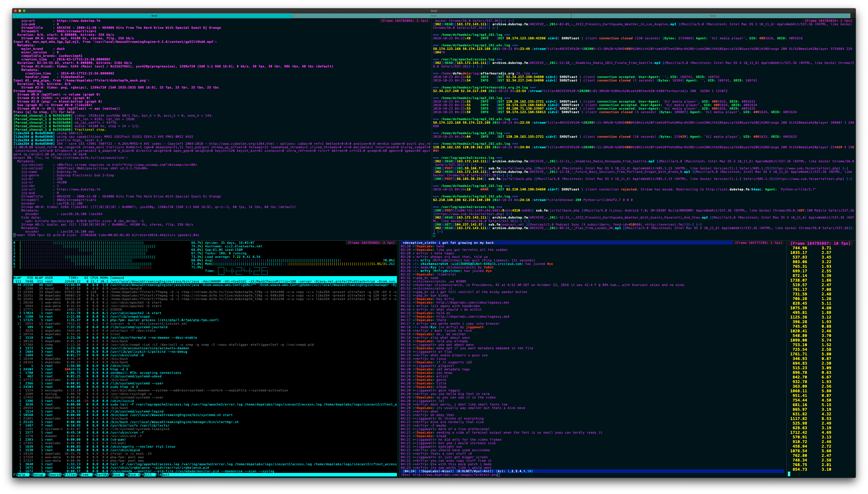Image resolution: width=868 pixels, height=494 pixels.
Task: Click the CPU 0 usage bar
Action: (108, 243)
